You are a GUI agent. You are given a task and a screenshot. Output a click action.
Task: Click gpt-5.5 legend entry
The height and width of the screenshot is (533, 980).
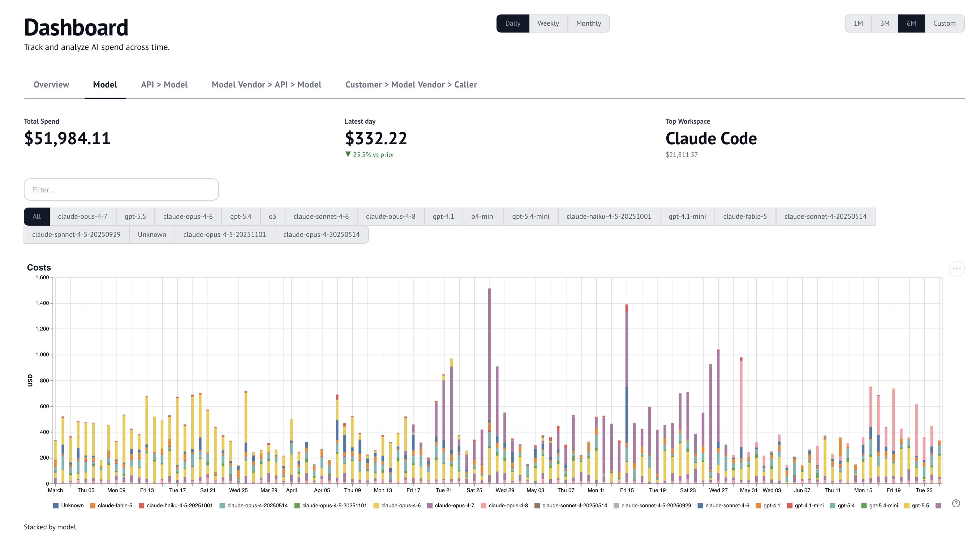(916, 506)
